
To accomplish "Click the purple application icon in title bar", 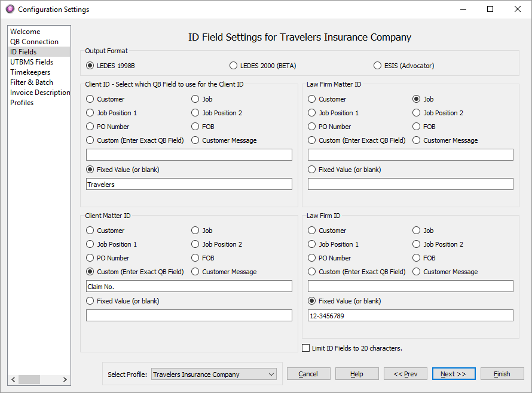I will (10, 9).
